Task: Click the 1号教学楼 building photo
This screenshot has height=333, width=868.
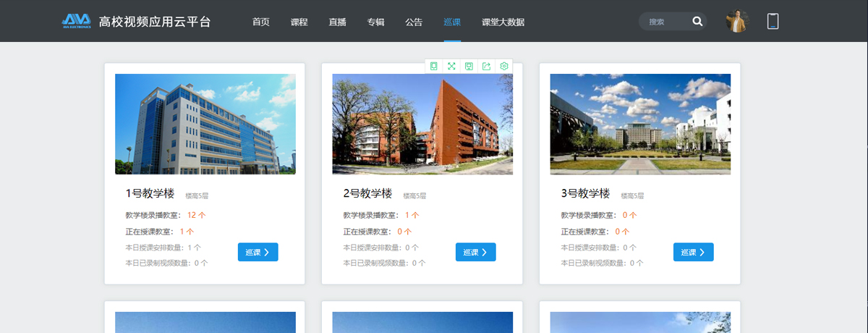Action: pos(205,124)
